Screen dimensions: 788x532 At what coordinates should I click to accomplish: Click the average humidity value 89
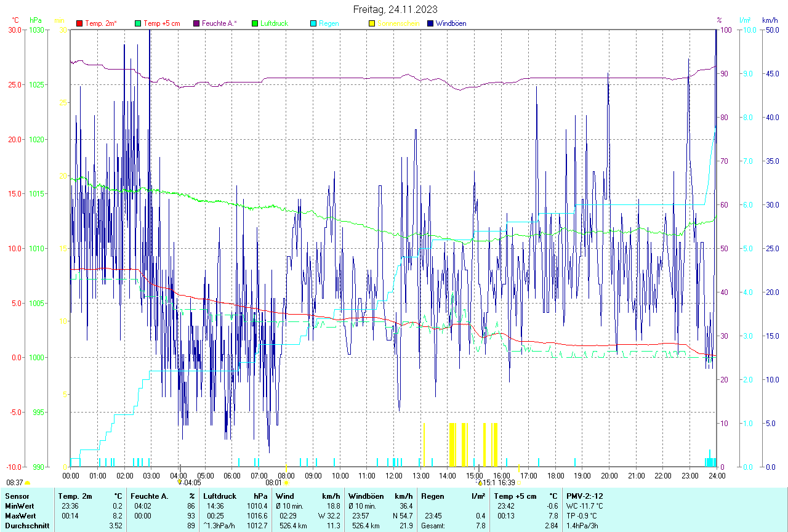point(191,526)
